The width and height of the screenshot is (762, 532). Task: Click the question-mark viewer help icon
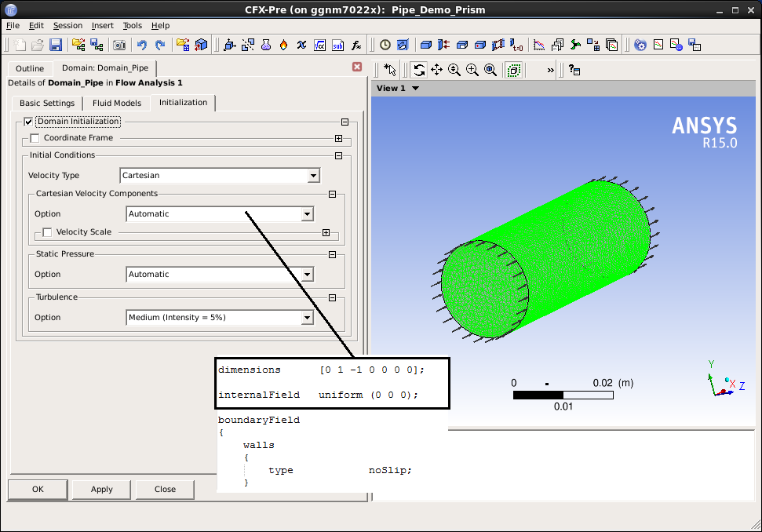coord(574,70)
